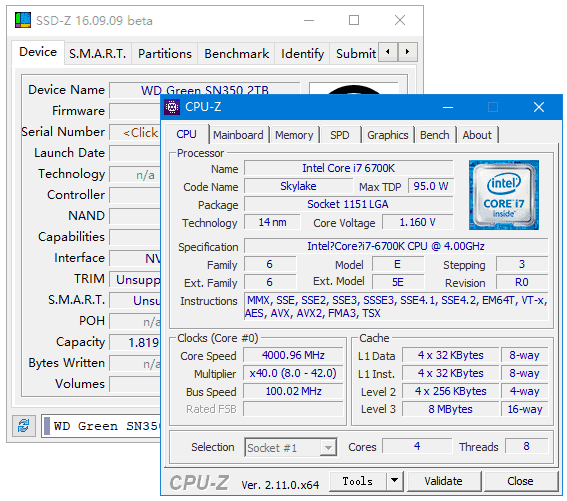Switch to the Identify tab in SSD-Z
This screenshot has height=501, width=567.
(302, 54)
